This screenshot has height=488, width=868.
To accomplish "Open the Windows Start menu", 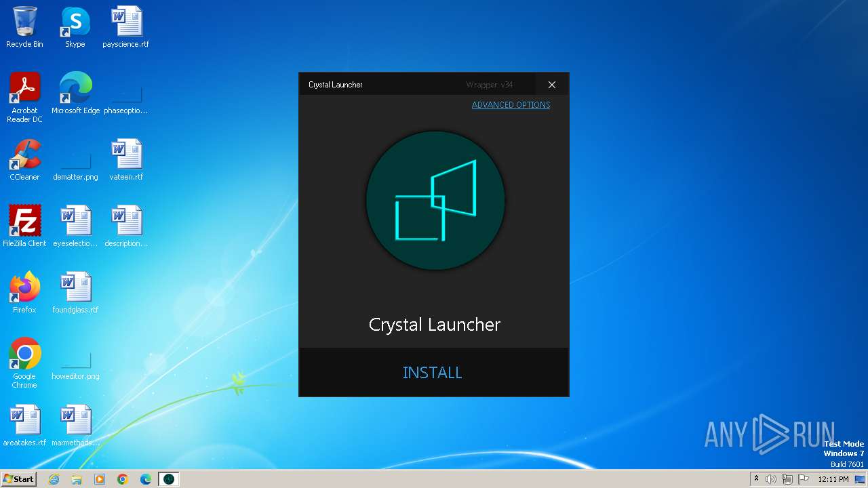I will tap(18, 479).
